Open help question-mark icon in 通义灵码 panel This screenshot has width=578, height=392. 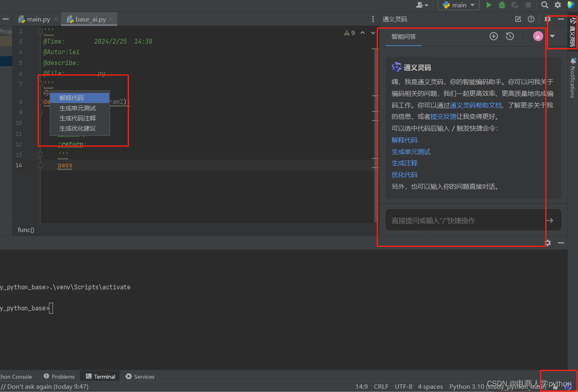click(x=531, y=19)
